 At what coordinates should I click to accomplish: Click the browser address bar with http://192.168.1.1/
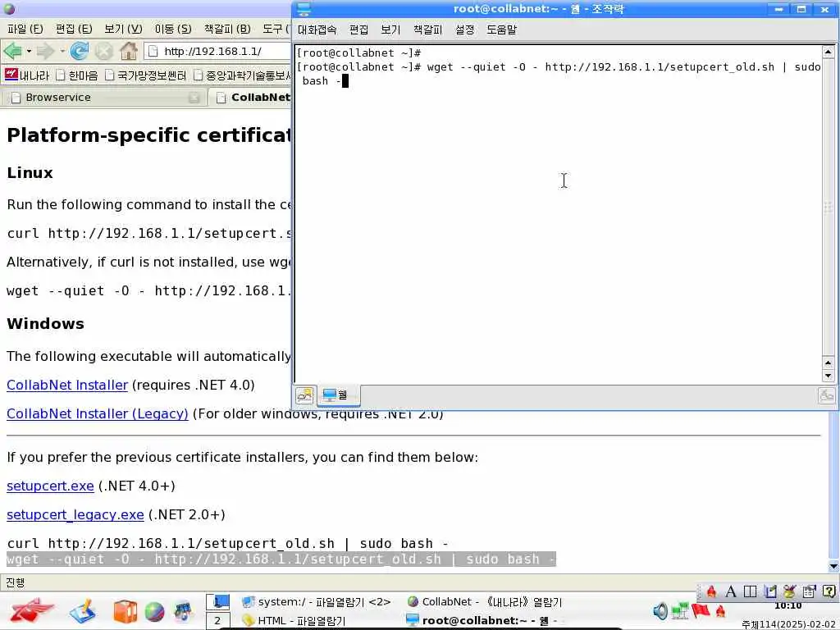point(218,52)
